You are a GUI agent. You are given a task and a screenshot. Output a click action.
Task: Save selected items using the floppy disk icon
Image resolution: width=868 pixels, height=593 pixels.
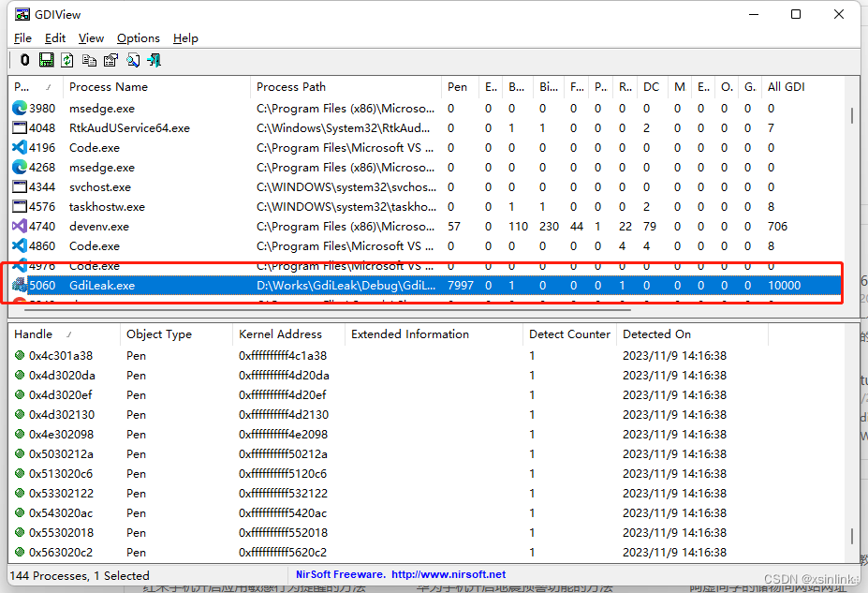pos(46,60)
